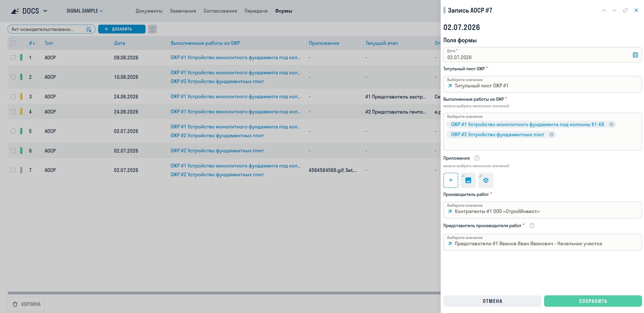Go to previous record with up chevron
Screen dimensions: 644x313
(x=604, y=10)
